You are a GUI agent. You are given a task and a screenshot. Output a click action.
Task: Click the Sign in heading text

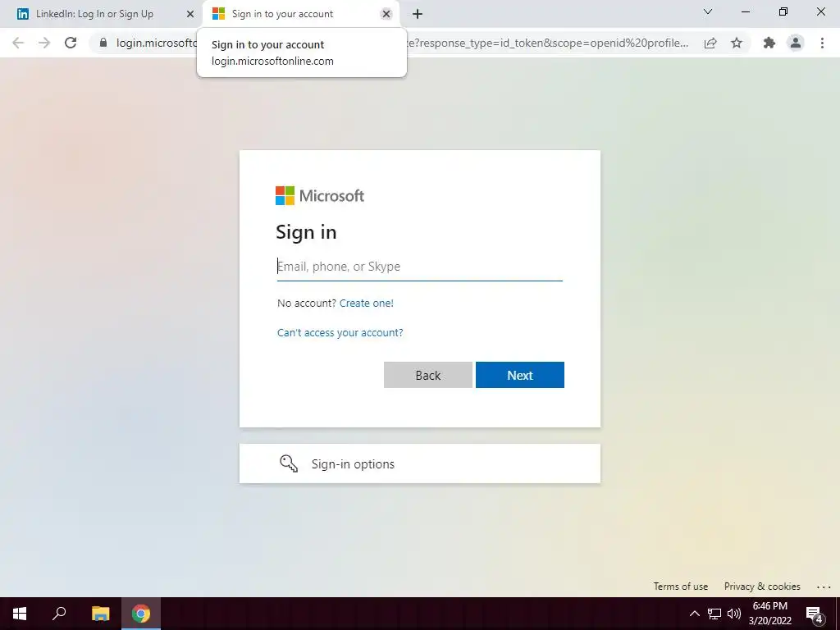pyautogui.click(x=307, y=232)
